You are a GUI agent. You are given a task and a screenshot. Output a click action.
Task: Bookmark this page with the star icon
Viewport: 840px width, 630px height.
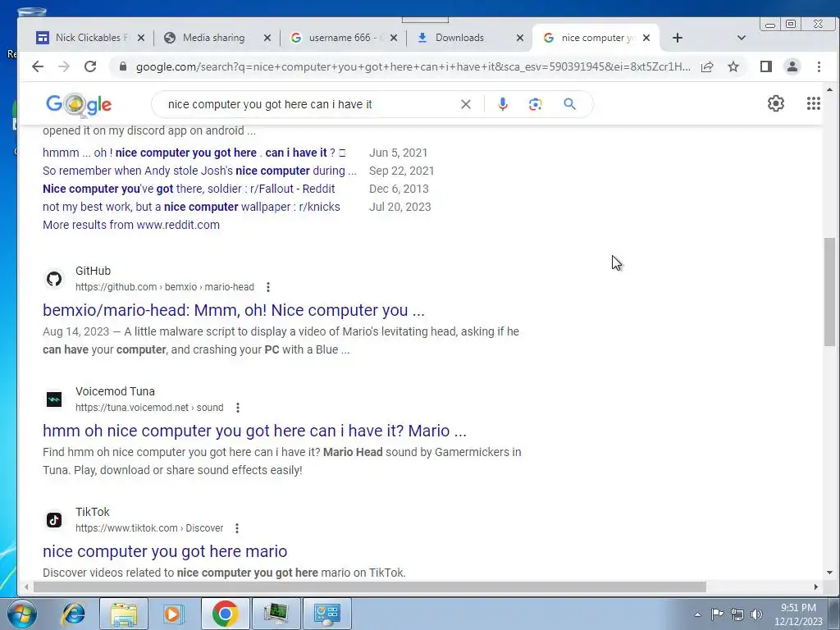click(733, 66)
